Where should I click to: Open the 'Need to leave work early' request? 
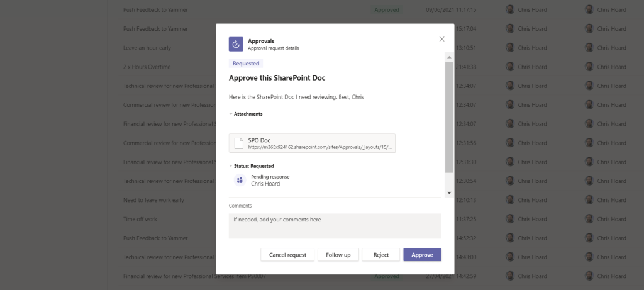point(153,200)
